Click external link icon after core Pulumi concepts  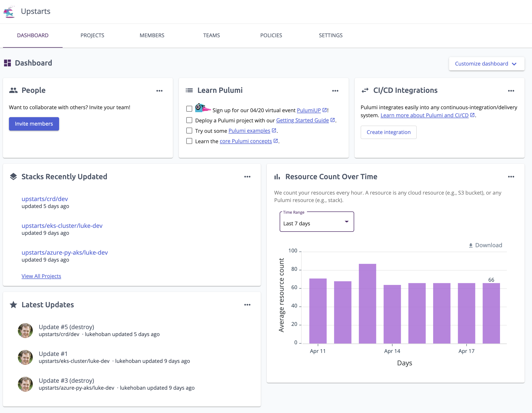tap(276, 141)
